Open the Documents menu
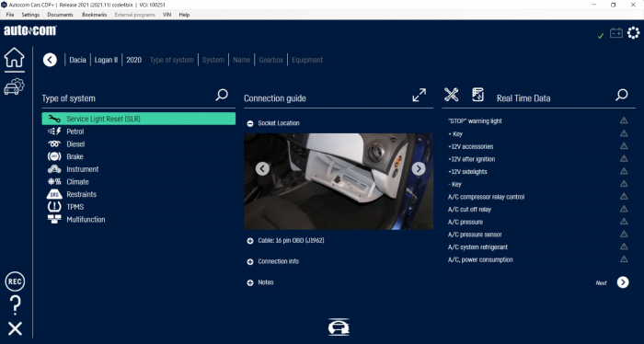 pyautogui.click(x=60, y=15)
